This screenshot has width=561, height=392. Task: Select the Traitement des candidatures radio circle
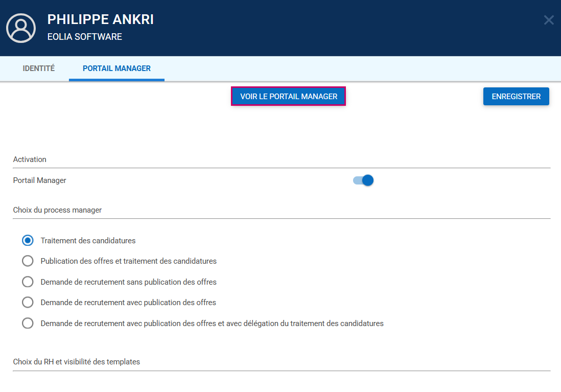28,240
